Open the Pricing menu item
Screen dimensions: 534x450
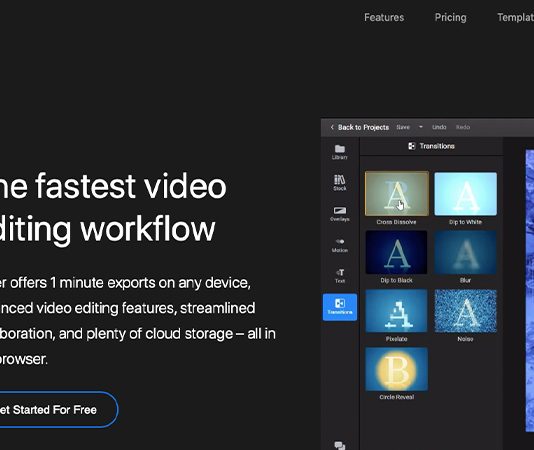(450, 17)
